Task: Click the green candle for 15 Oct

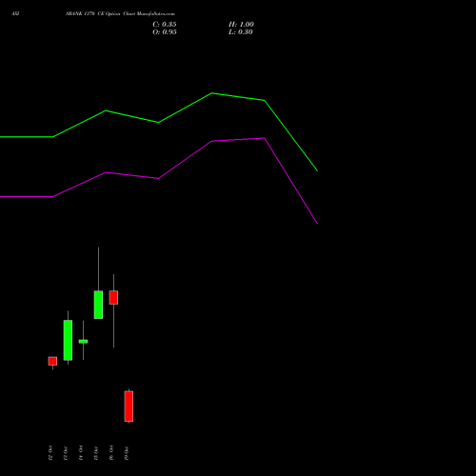Action: point(98,305)
